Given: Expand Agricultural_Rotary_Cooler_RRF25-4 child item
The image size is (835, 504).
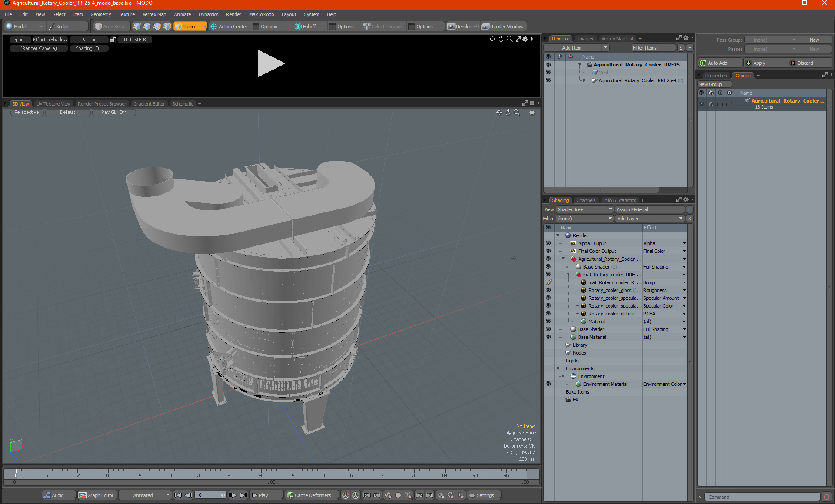Looking at the screenshot, I should coord(585,80).
